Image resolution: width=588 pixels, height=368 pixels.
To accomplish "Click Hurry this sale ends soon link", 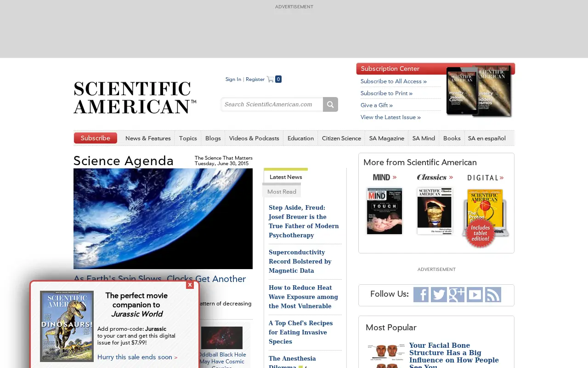I will 137,357.
